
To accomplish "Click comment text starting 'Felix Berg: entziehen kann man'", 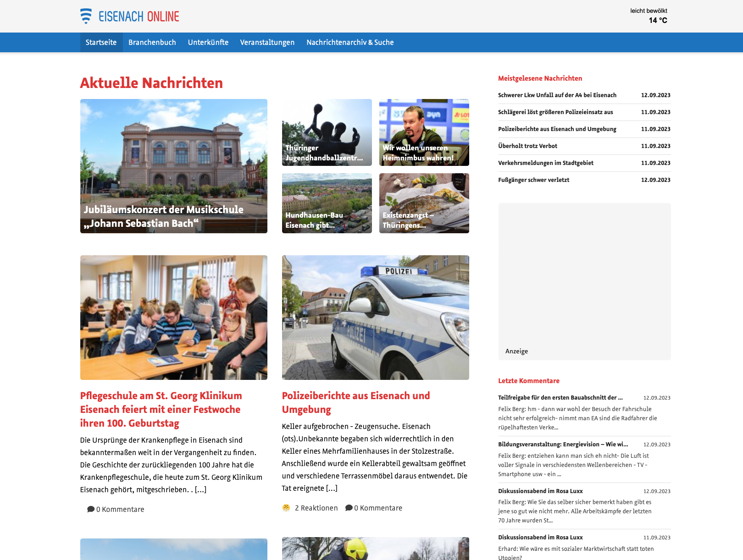I will [574, 465].
